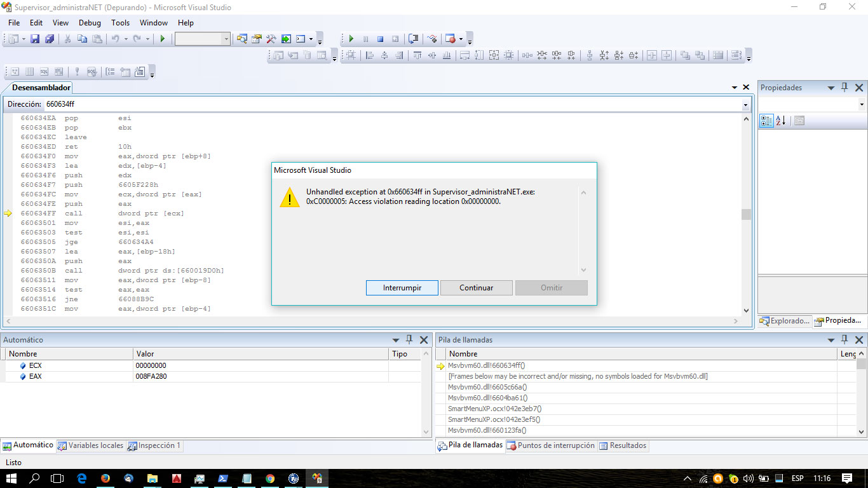This screenshot has height=488, width=868.
Task: Click the Valor column header in Automático
Action: (x=261, y=354)
